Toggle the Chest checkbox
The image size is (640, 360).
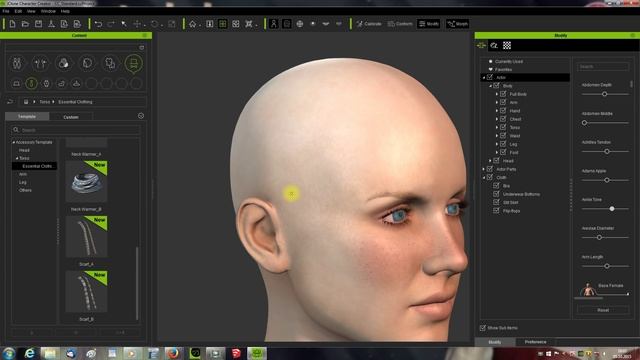tap(503, 119)
